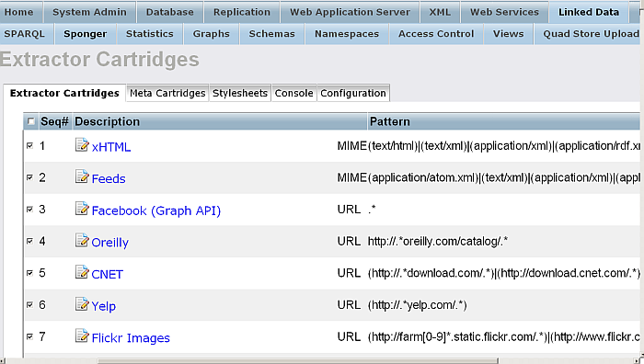
Task: Switch to the Stylesheets tab
Action: 240,93
